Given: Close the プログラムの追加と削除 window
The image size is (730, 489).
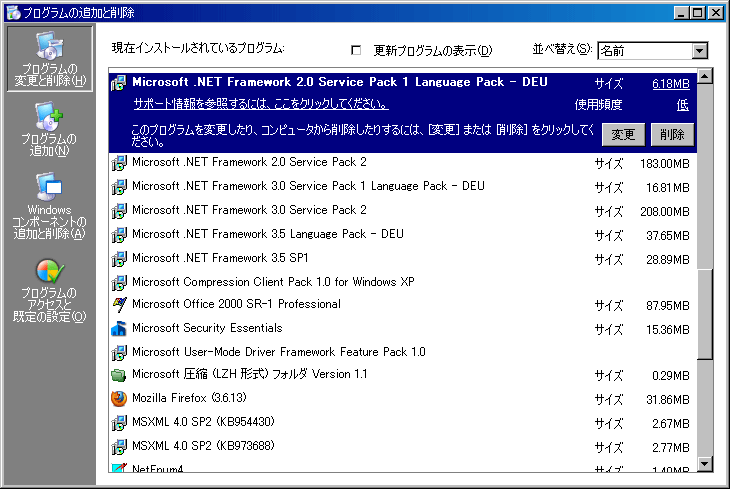Looking at the screenshot, I should pos(716,13).
